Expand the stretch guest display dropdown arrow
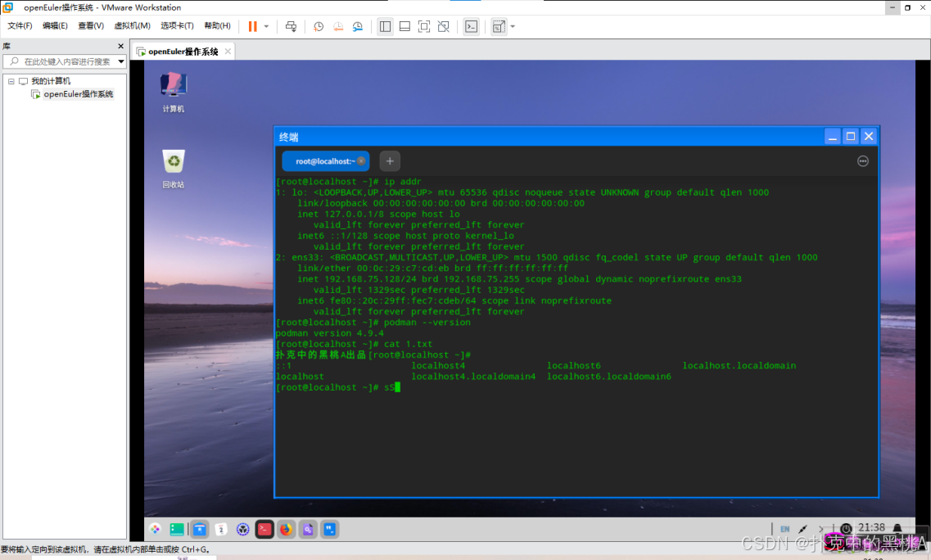931x560 pixels. pyautogui.click(x=513, y=26)
